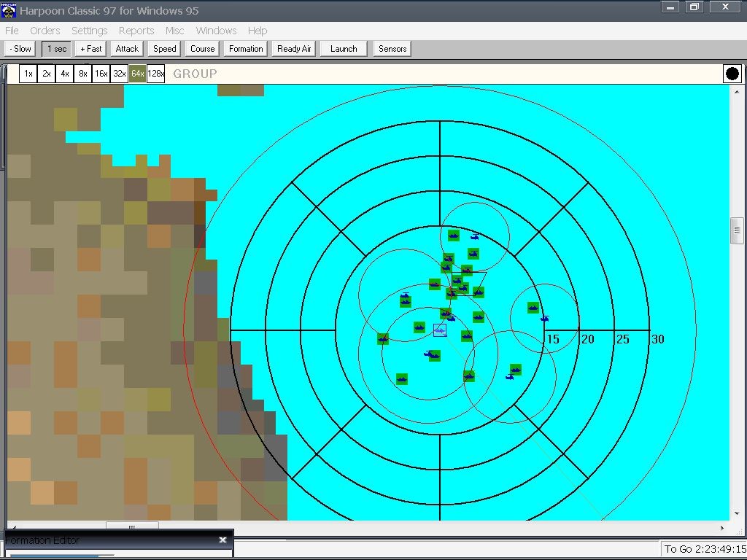Image resolution: width=747 pixels, height=560 pixels.
Task: Open the Formation toolbar button
Action: 246,49
